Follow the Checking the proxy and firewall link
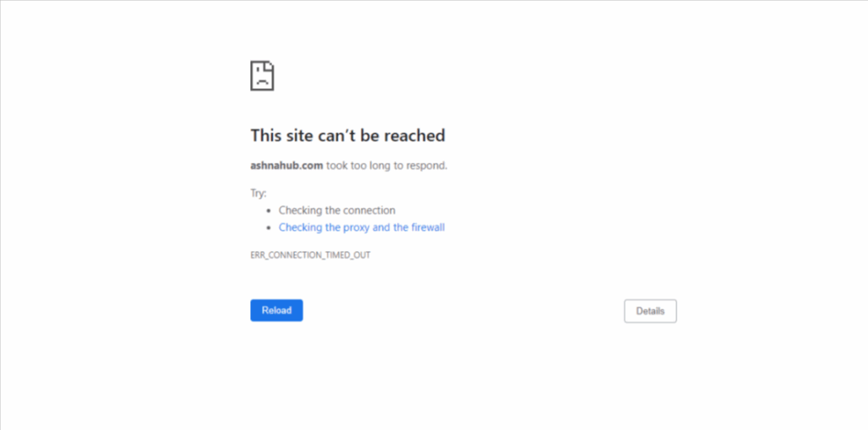 (361, 227)
